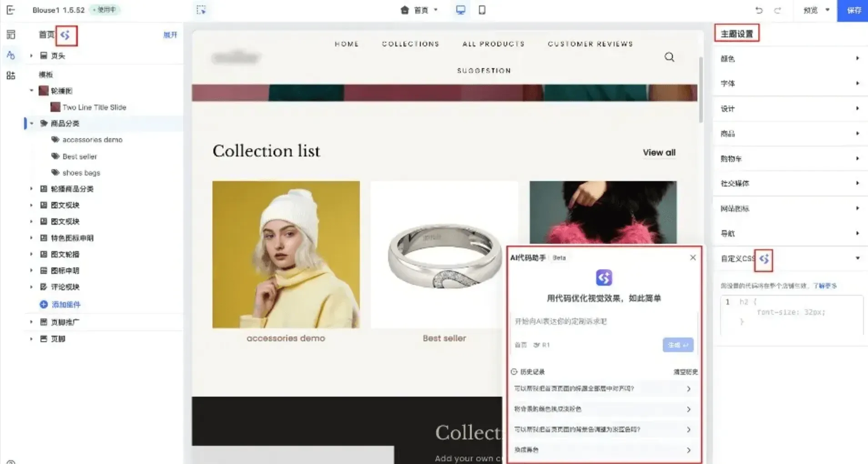Click the AI code assistant icon beside 首页
This screenshot has height=464, width=868.
click(66, 35)
